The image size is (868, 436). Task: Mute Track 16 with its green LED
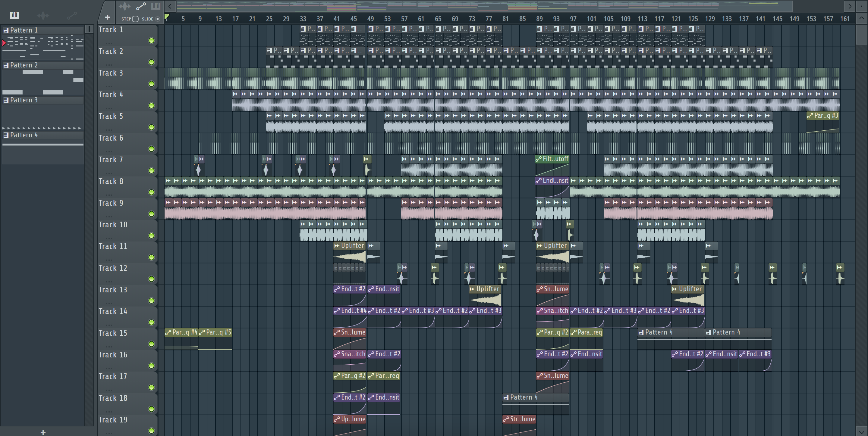point(151,366)
